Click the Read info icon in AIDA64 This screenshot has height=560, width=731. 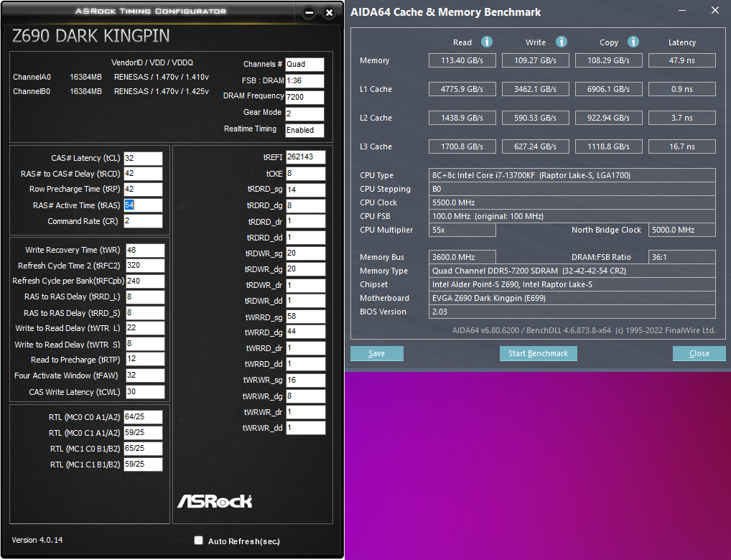coord(486,42)
